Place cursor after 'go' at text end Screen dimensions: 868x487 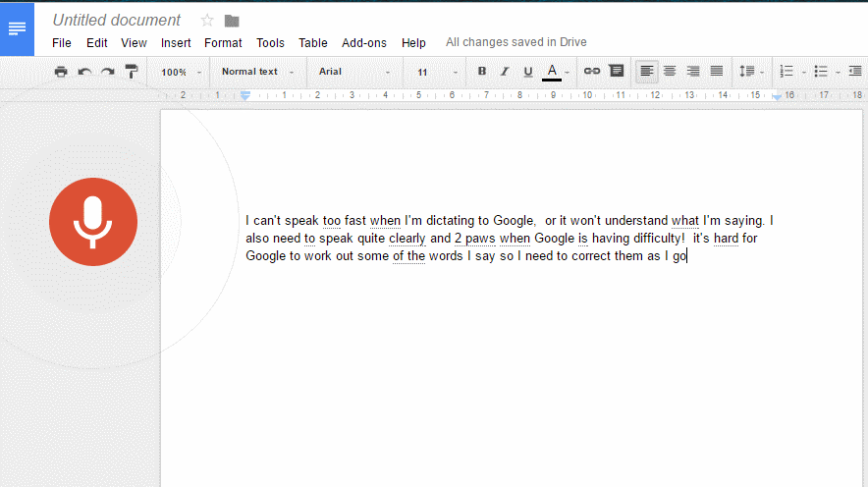click(x=687, y=256)
